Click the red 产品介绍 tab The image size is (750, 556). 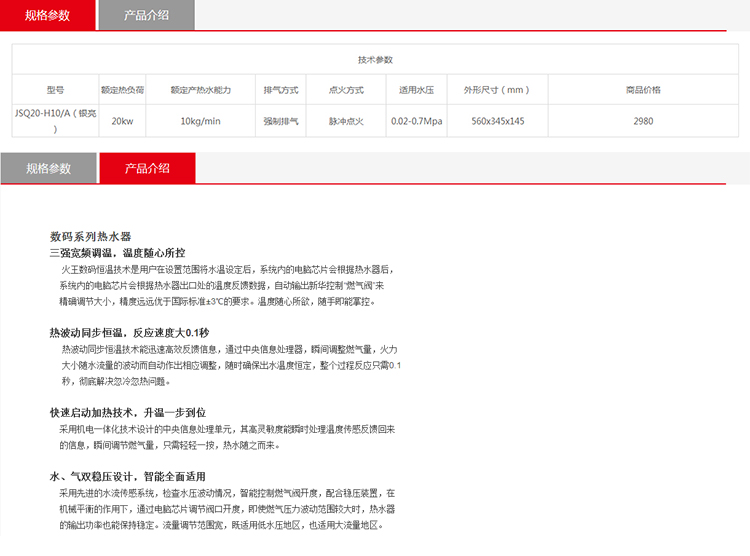[147, 168]
